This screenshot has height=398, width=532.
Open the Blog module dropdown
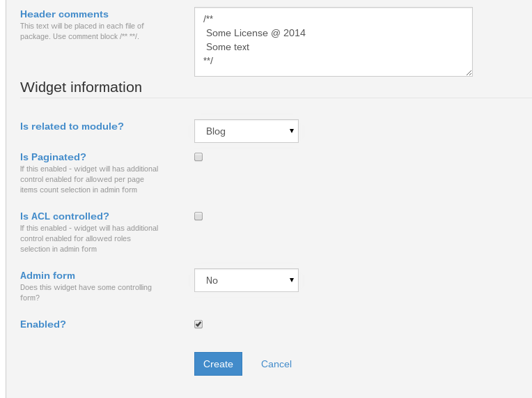(x=247, y=131)
